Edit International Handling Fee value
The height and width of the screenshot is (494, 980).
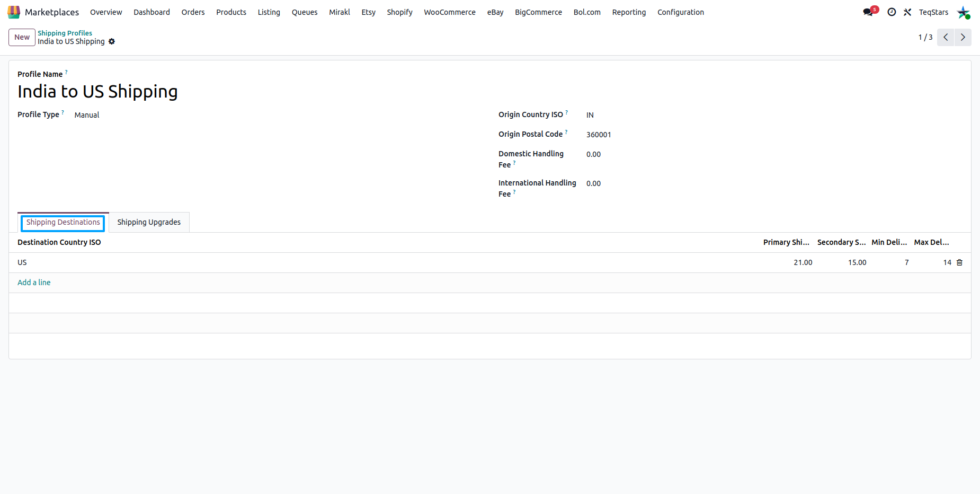[x=593, y=183]
